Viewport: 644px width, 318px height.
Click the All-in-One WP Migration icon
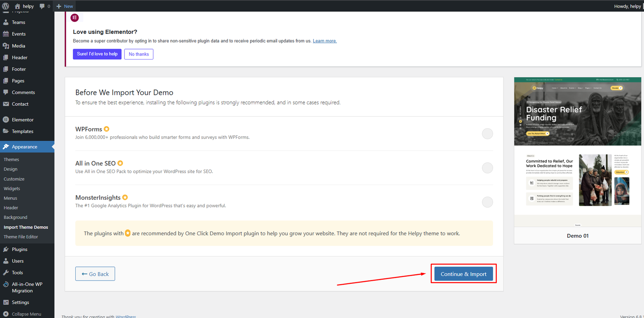pyautogui.click(x=6, y=284)
